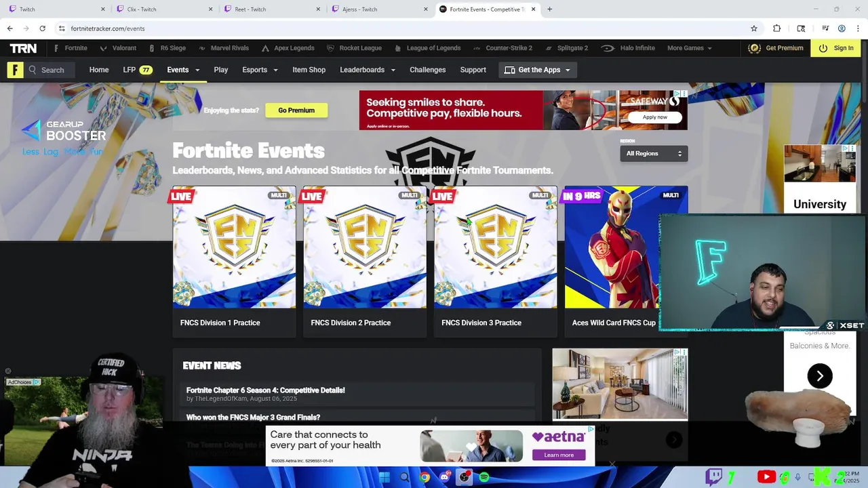Screen dimensions: 868x488
Task: Open Marvel Rivals tracker from top bar
Action: 224,48
